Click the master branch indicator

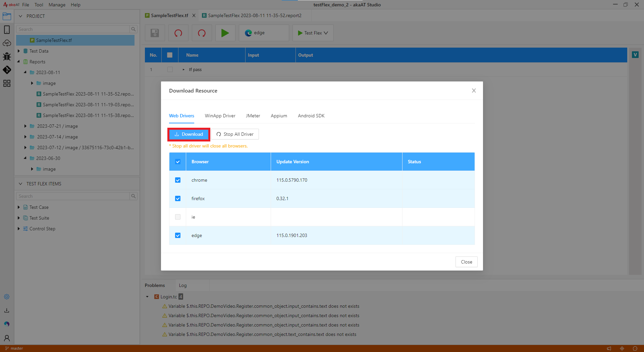click(14, 348)
